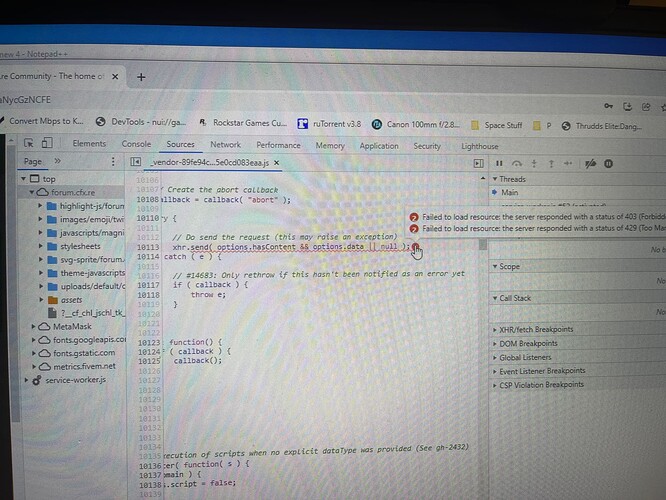Toggle the debugger sidebar icon

pos(479,164)
